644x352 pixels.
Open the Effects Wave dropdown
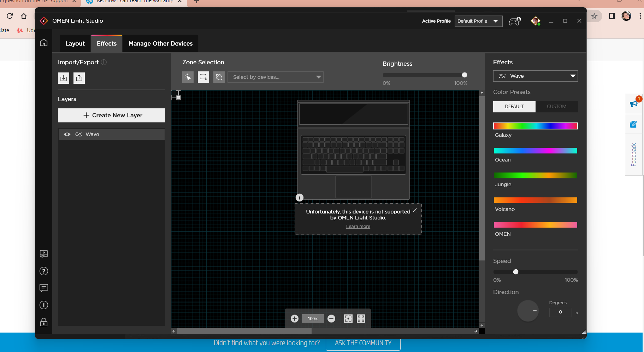point(536,76)
